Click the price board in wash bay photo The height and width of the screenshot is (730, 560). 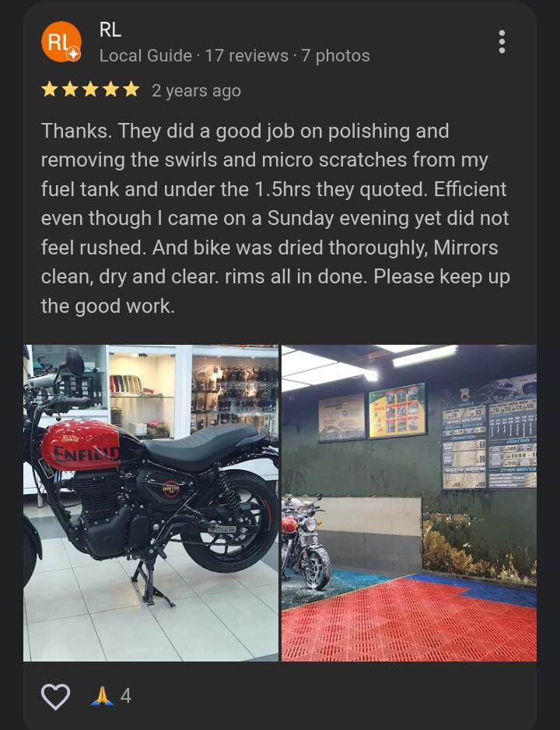click(x=488, y=442)
